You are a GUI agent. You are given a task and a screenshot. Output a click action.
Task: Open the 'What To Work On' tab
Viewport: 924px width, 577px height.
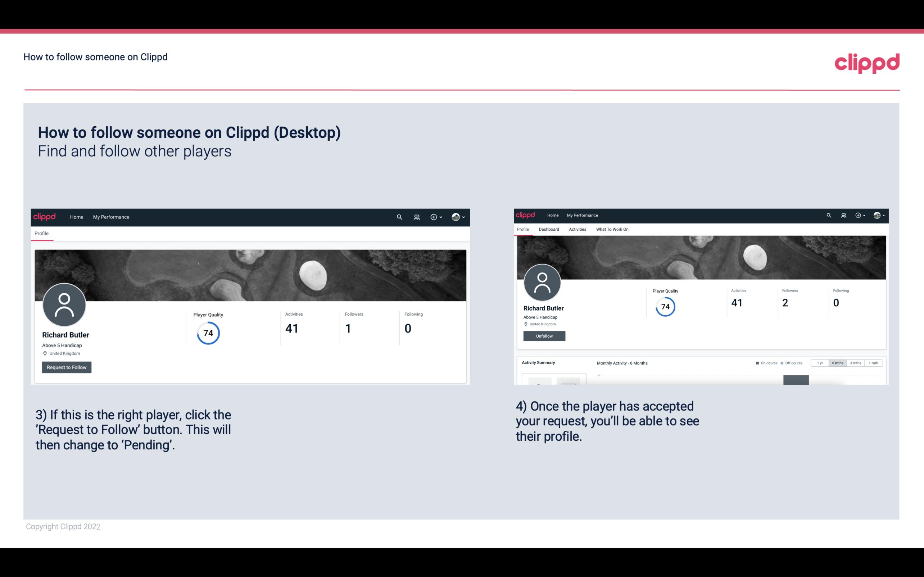click(611, 229)
